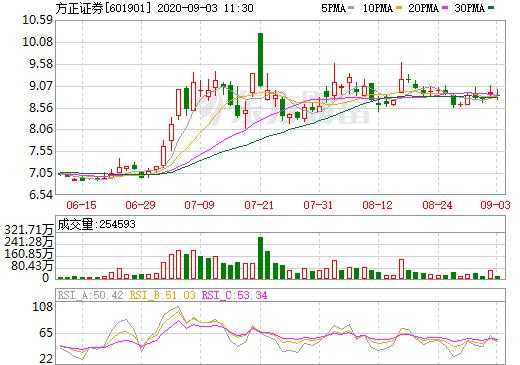The image size is (520, 365).
Task: Click the RSI_B:51.03 indicator label
Action: (x=162, y=295)
